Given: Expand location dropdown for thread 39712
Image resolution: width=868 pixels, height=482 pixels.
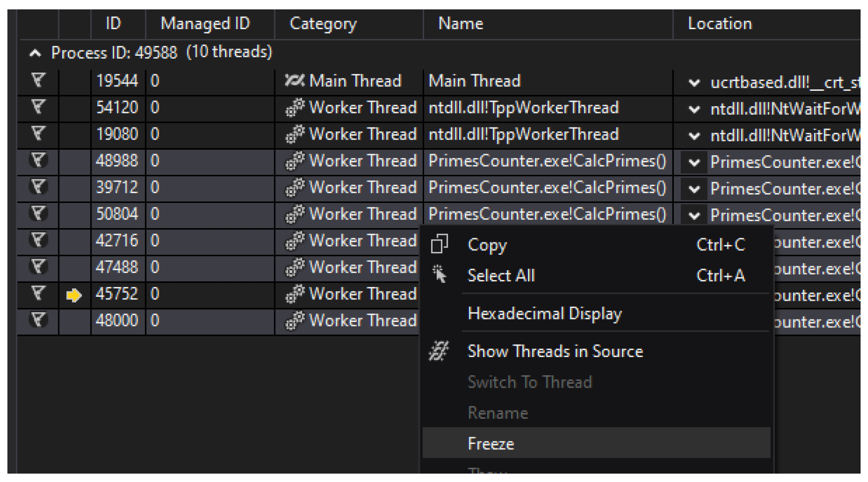Looking at the screenshot, I should pos(694,189).
